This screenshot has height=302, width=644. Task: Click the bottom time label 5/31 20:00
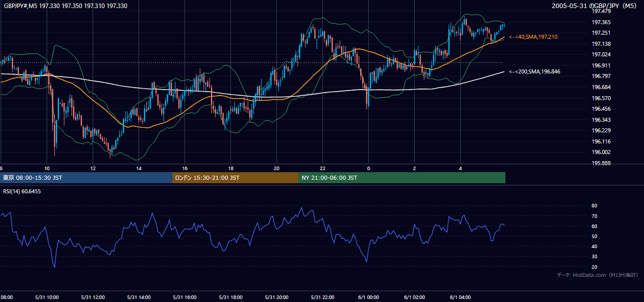[276, 297]
